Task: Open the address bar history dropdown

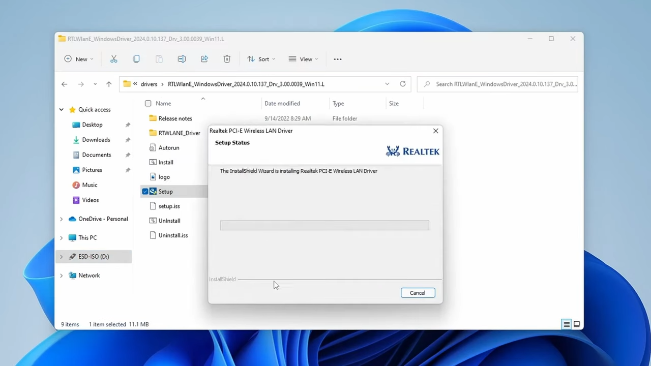Action: pyautogui.click(x=387, y=84)
